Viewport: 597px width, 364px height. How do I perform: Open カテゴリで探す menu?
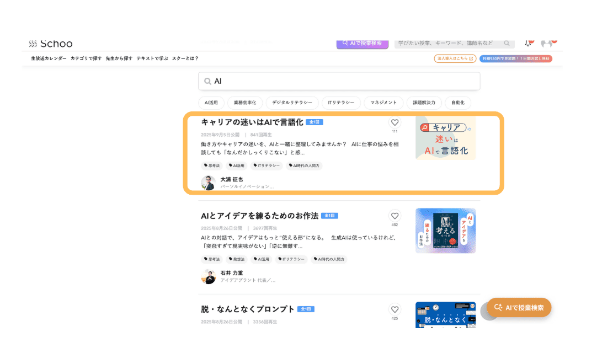point(86,58)
